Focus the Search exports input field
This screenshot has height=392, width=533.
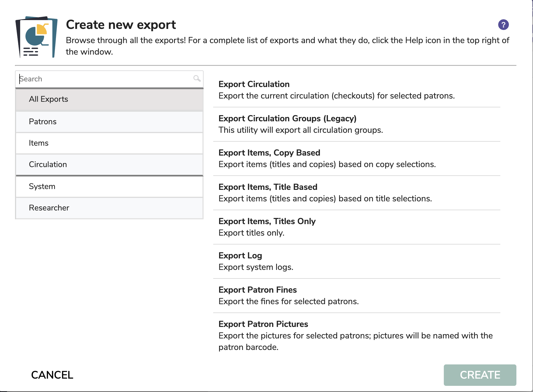tap(104, 79)
